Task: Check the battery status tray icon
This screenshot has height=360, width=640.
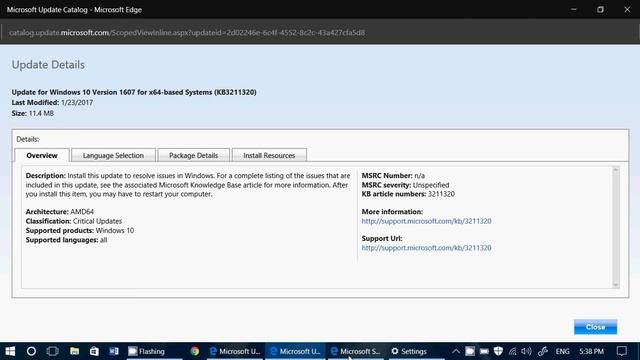Action: tap(484, 351)
